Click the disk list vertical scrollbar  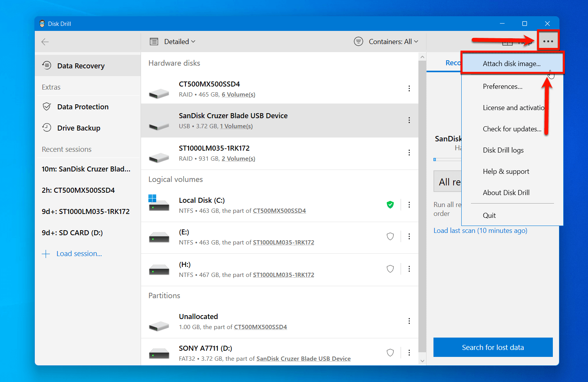(422, 207)
